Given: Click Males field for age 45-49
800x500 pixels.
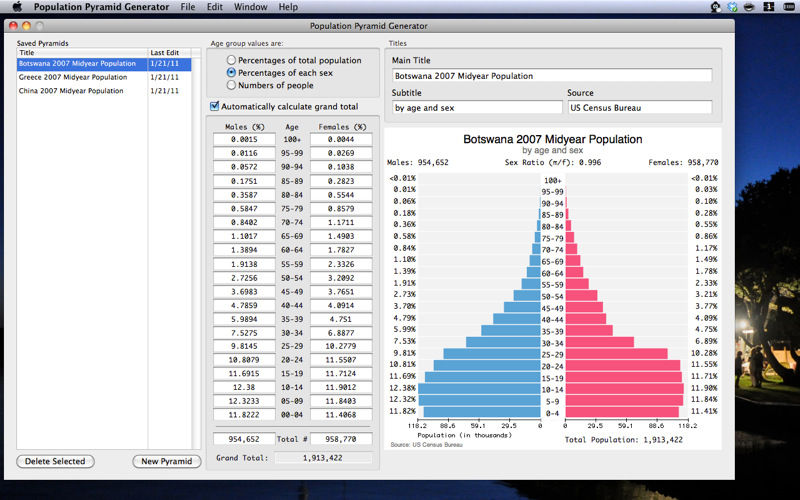Looking at the screenshot, I should pos(244,292).
